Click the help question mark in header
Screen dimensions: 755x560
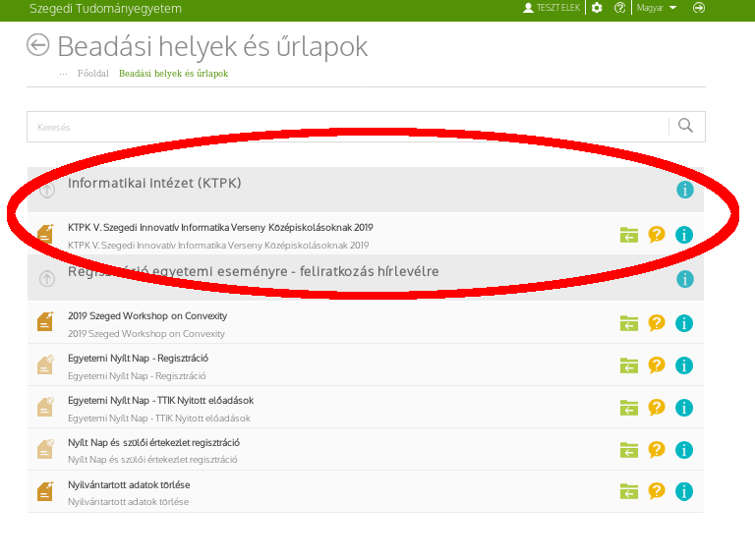click(619, 8)
